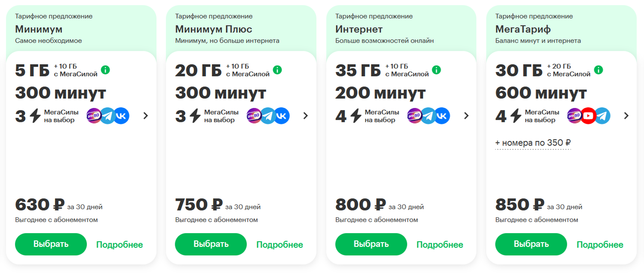The width and height of the screenshot is (644, 279).
Task: Expand МегаСилы chevron in МегаТариф card
Action: (626, 116)
